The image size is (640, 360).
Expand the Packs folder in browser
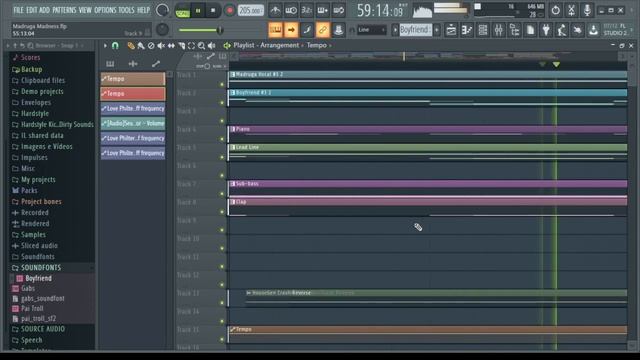pyautogui.click(x=29, y=191)
